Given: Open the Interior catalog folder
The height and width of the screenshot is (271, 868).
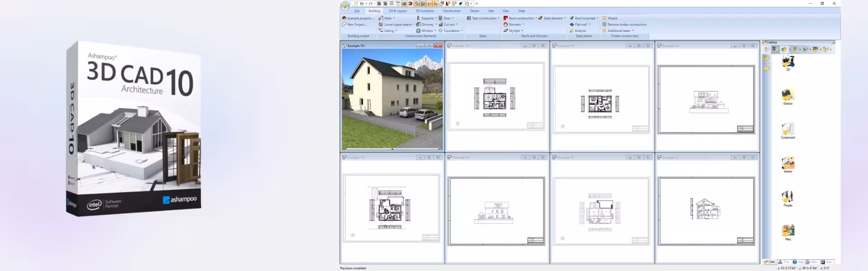Looking at the screenshot, I should pyautogui.click(x=788, y=164).
